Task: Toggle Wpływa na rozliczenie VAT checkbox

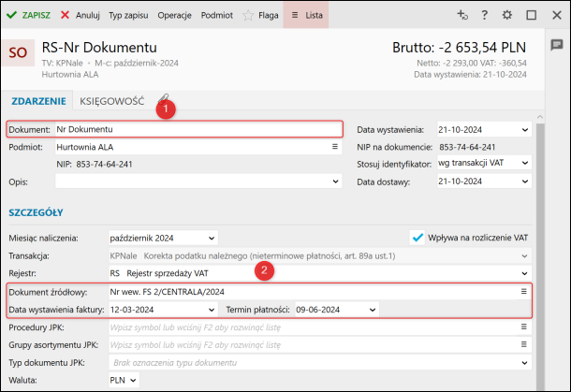Action: point(417,238)
